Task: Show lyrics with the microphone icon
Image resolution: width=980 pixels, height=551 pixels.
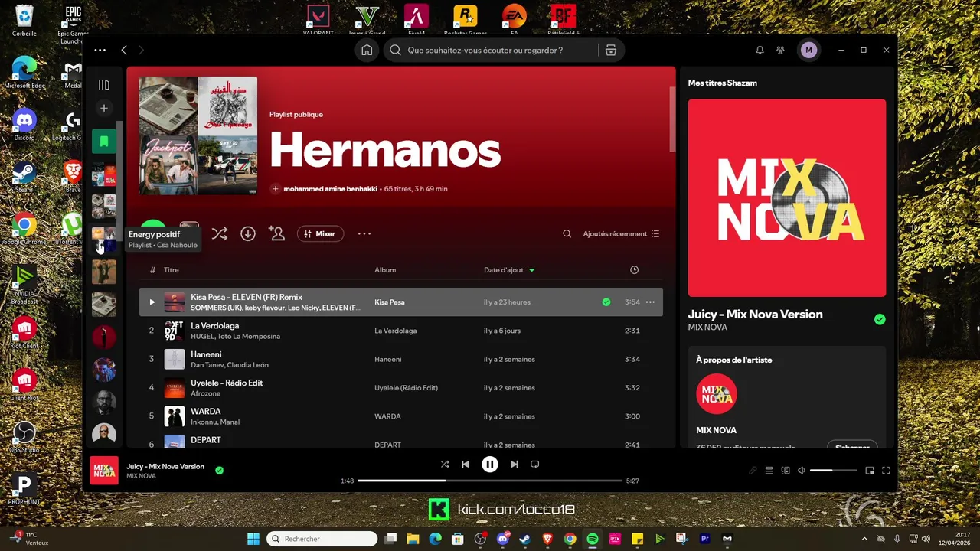Action: click(753, 470)
